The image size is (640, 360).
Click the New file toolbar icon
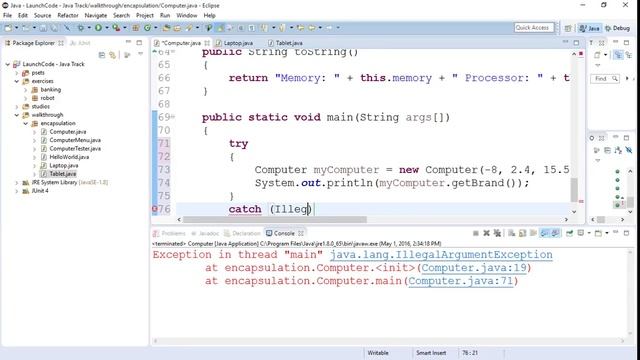click(x=7, y=28)
